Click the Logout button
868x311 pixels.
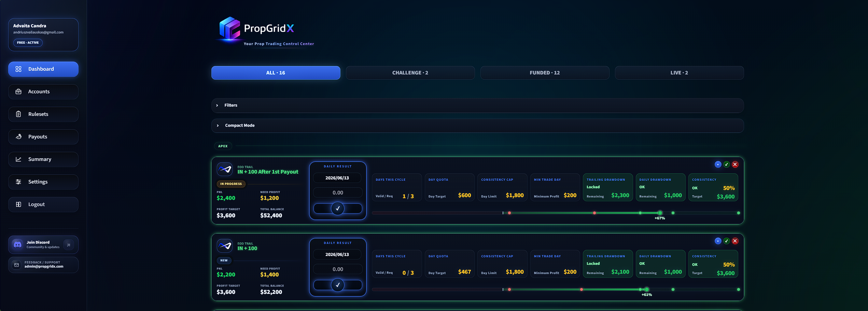pyautogui.click(x=43, y=204)
